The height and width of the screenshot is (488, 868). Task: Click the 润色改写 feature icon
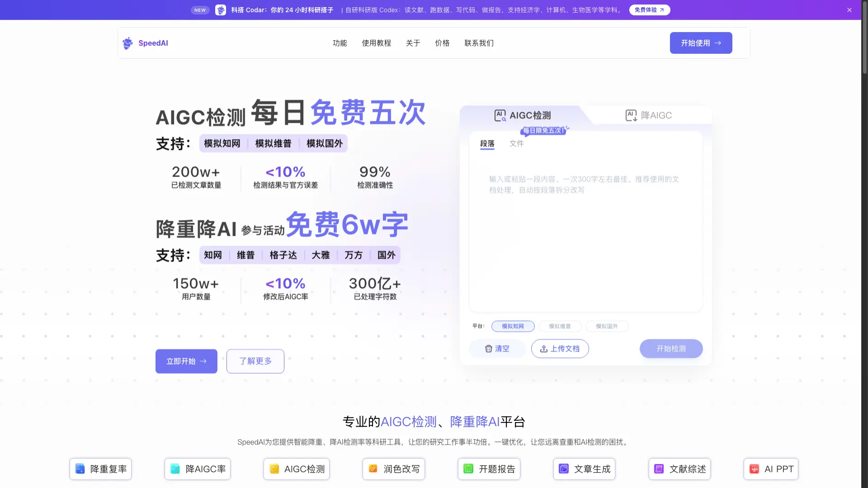click(373, 469)
